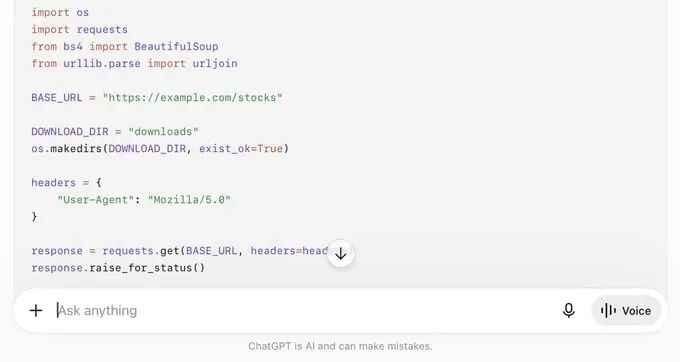This screenshot has height=362, width=680.
Task: Click the 'import os' code line
Action: pyautogui.click(x=60, y=13)
